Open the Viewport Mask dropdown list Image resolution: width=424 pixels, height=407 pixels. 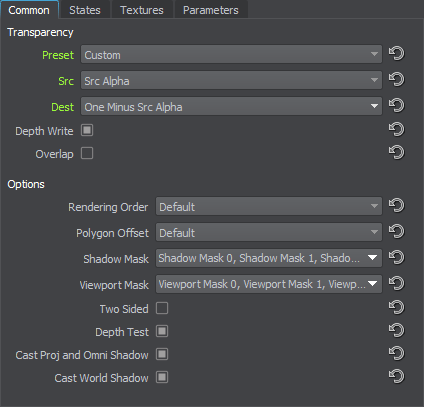click(269, 284)
